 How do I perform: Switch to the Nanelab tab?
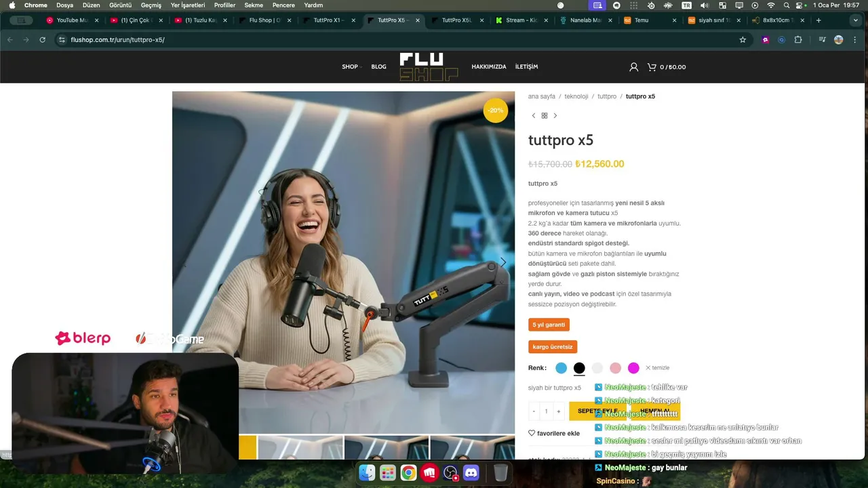pos(585,20)
